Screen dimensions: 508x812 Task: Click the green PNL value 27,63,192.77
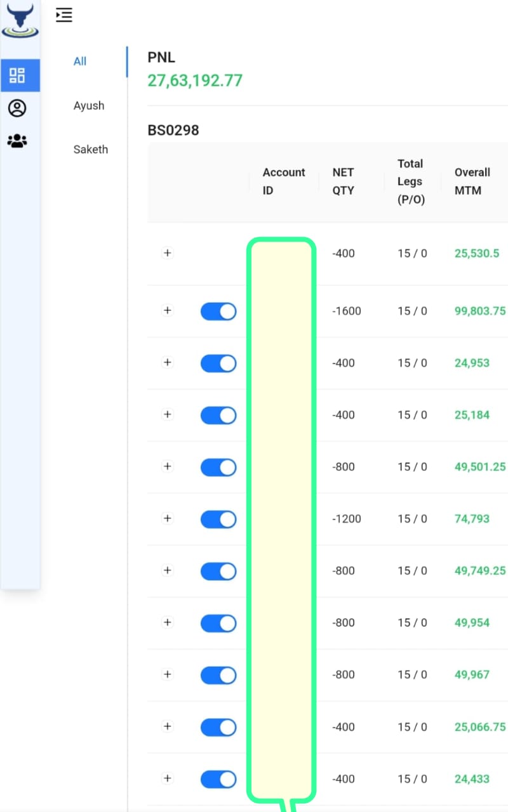click(x=194, y=81)
